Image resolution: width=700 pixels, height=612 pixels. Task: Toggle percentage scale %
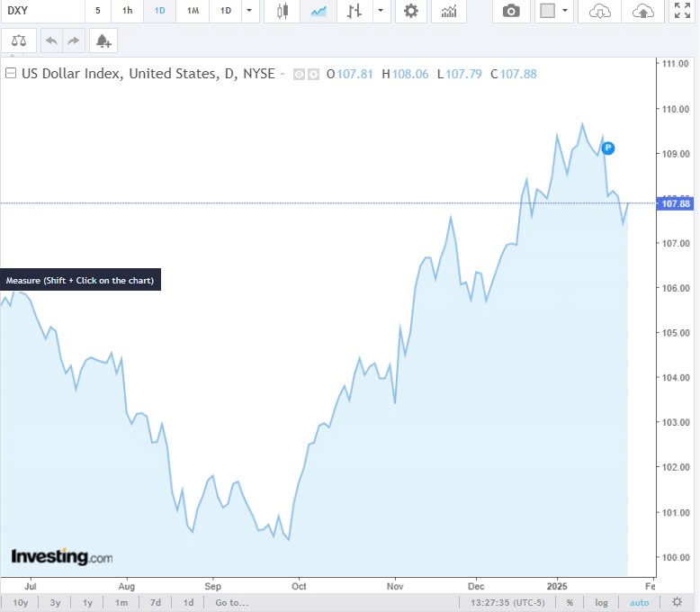point(570,603)
